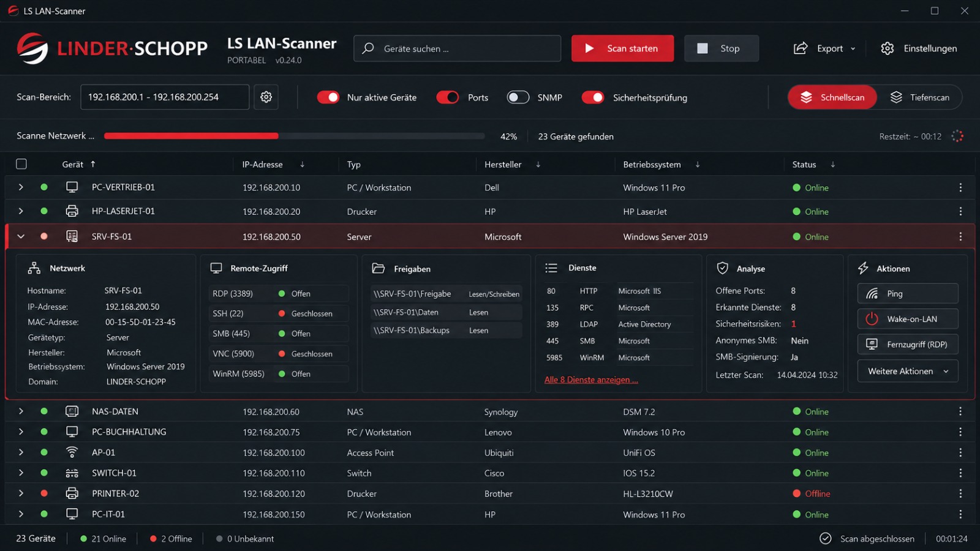This screenshot has width=980, height=551.
Task: Click the Geräte suchen search field
Action: pos(457,48)
